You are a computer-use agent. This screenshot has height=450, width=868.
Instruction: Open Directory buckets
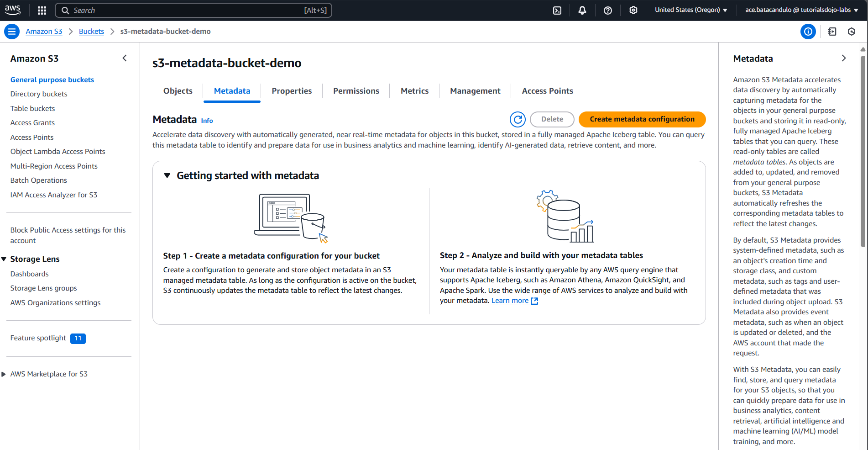pos(39,94)
